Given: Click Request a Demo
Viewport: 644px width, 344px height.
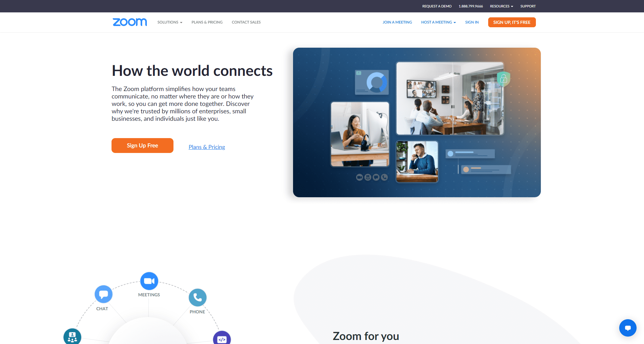Looking at the screenshot, I should (x=437, y=6).
